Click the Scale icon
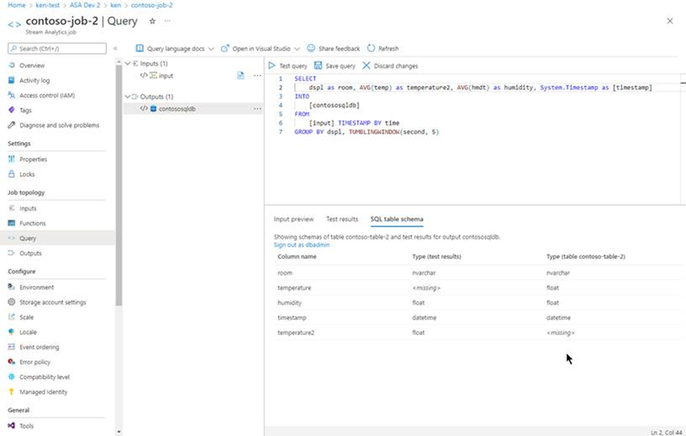This screenshot has width=686, height=436. (x=11, y=317)
